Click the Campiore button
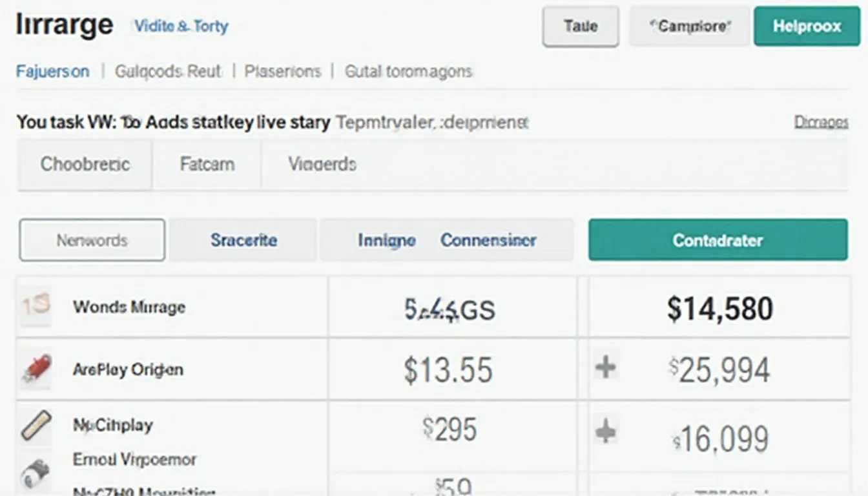Viewport: 868px width, 496px height. coord(690,26)
